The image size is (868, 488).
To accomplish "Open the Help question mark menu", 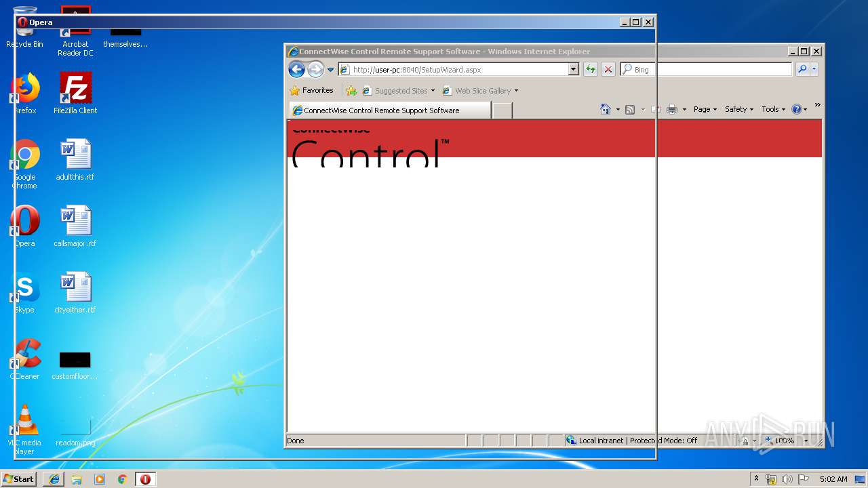I will coord(800,109).
